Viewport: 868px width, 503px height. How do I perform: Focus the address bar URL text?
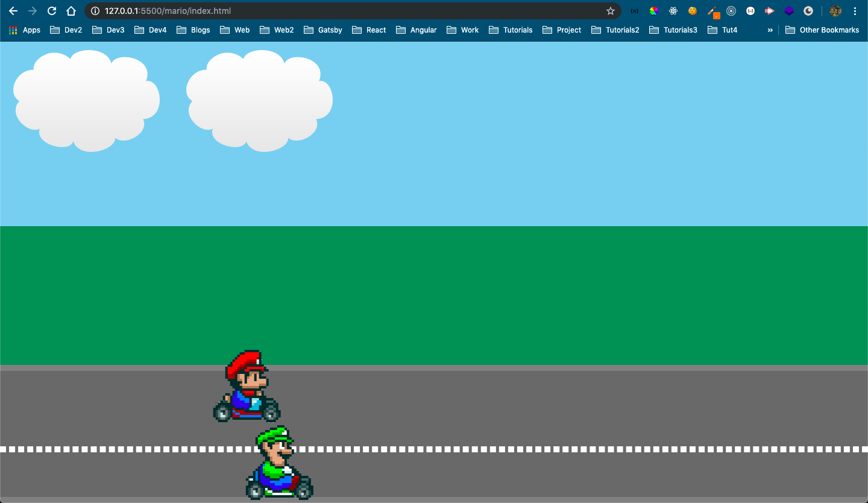tap(168, 11)
